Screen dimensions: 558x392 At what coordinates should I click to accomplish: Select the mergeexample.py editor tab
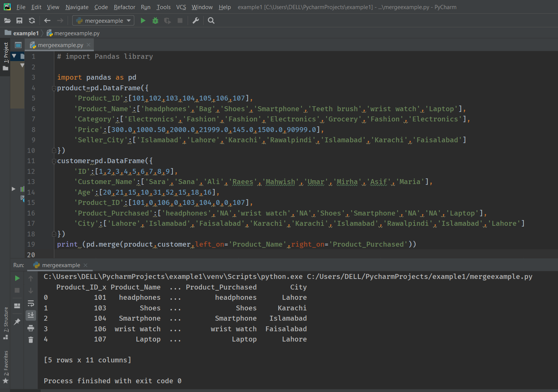coord(60,45)
